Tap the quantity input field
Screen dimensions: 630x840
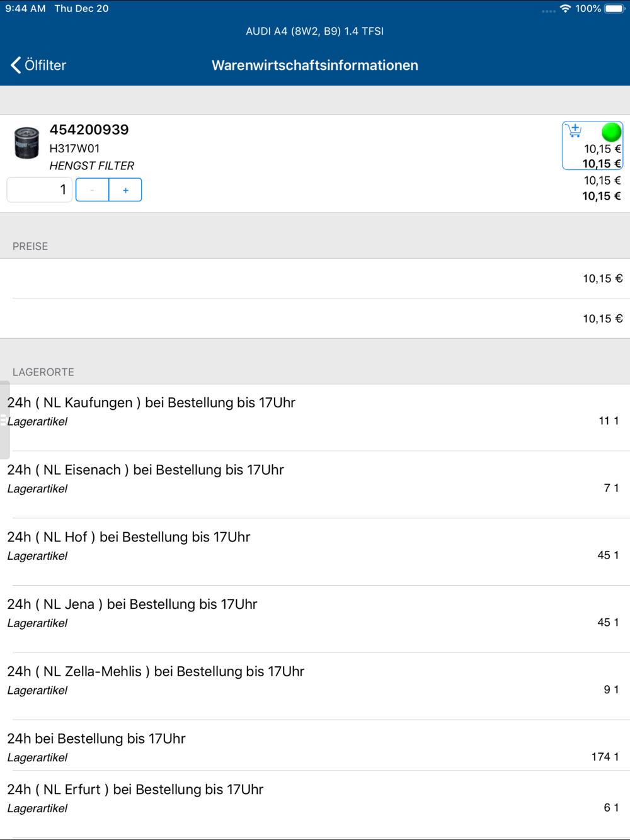click(x=39, y=190)
